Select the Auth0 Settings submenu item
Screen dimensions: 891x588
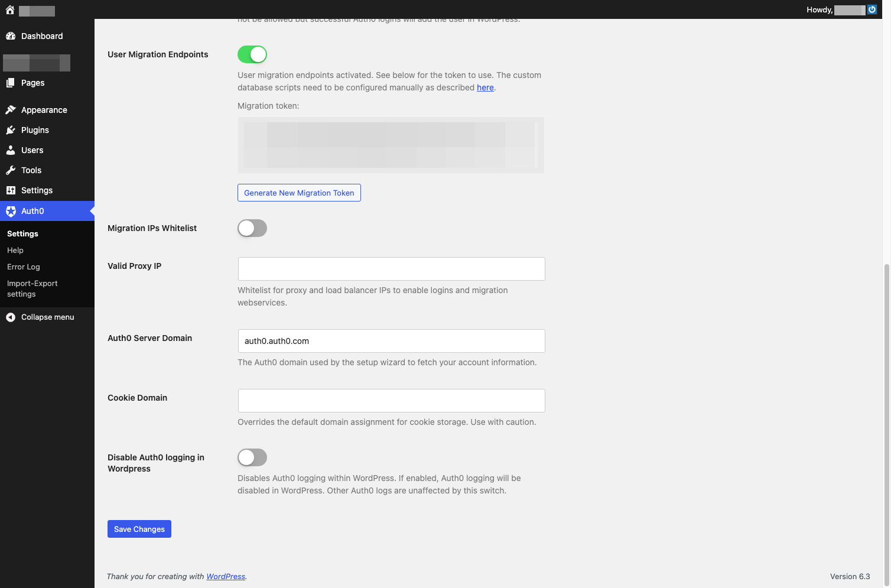(22, 234)
